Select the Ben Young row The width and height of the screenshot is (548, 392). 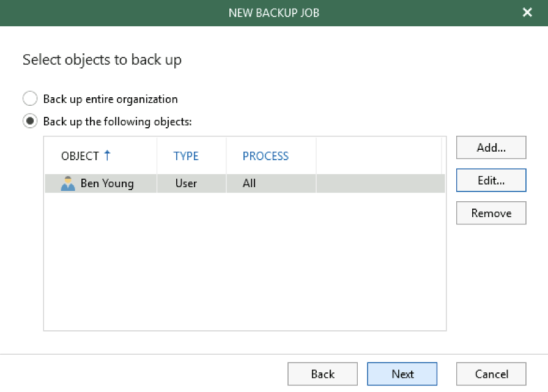pos(245,183)
